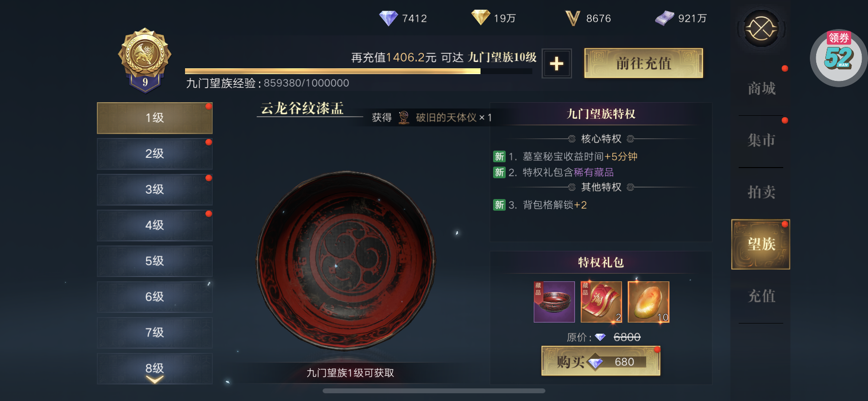The width and height of the screenshot is (868, 401).
Task: Open the 商城 shop menu
Action: click(x=761, y=89)
